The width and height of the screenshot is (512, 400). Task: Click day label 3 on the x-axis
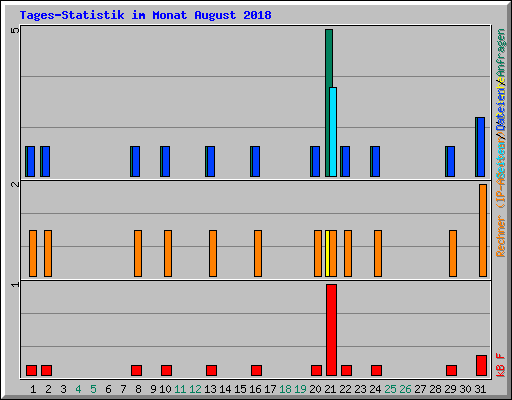tap(63, 389)
